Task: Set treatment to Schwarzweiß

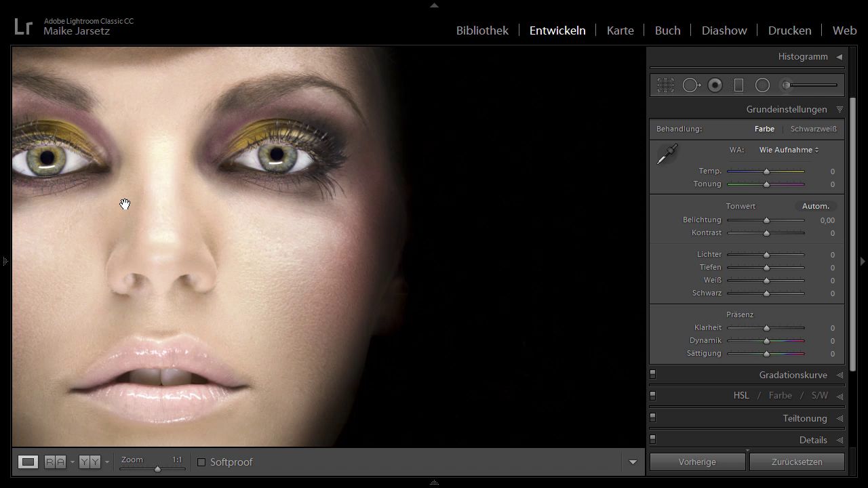Action: [813, 129]
